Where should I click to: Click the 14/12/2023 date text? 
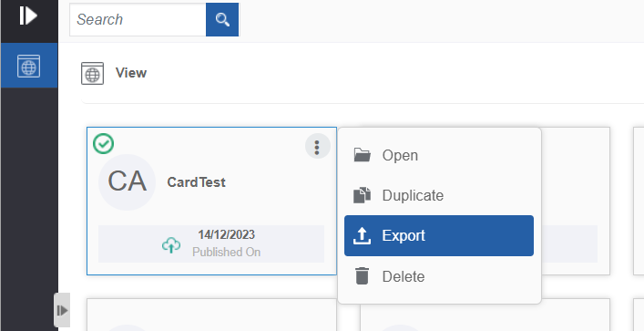pyautogui.click(x=226, y=234)
